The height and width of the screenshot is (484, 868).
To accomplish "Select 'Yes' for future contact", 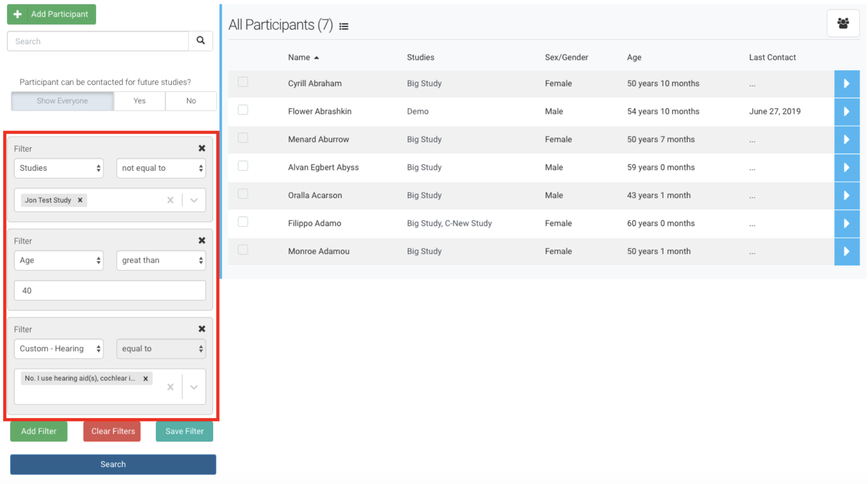I will pyautogui.click(x=140, y=101).
